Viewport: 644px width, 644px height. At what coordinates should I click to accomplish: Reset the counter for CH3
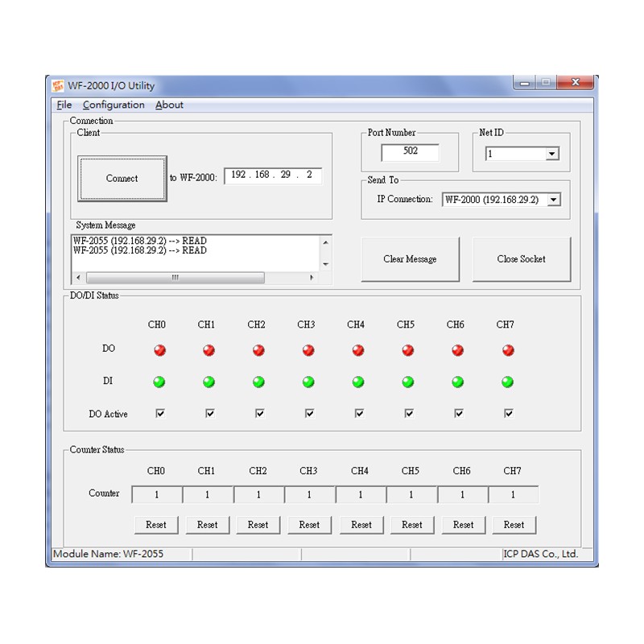point(309,524)
